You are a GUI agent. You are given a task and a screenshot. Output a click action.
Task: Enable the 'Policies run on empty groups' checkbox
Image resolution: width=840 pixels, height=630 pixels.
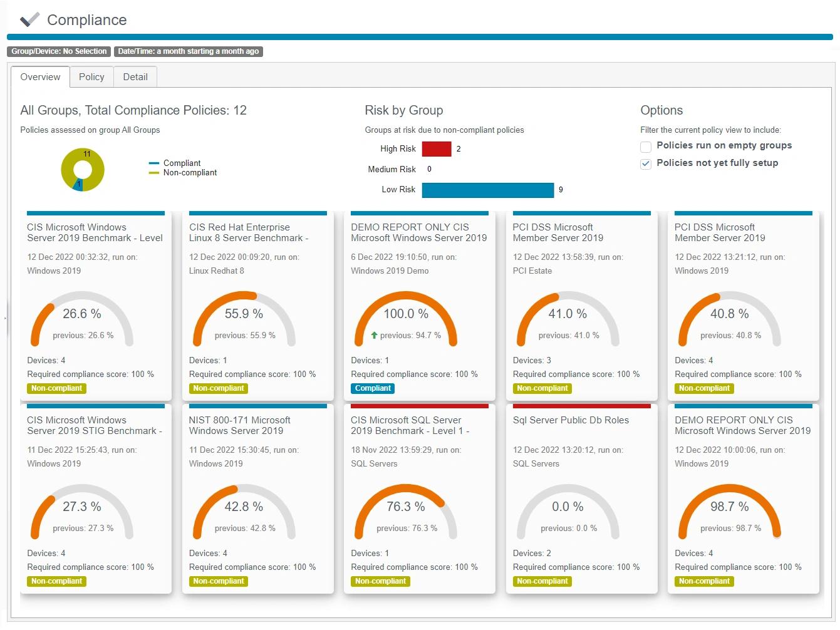(x=645, y=147)
